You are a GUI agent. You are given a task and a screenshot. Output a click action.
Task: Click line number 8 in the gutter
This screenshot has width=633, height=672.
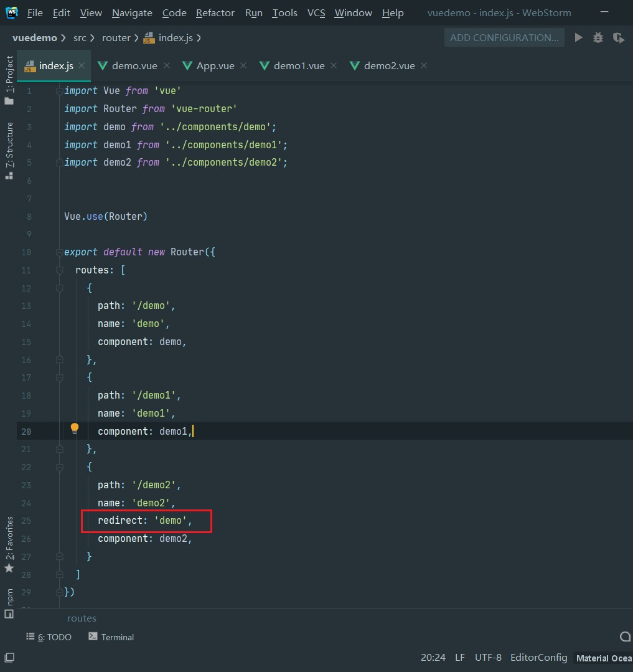(x=29, y=217)
